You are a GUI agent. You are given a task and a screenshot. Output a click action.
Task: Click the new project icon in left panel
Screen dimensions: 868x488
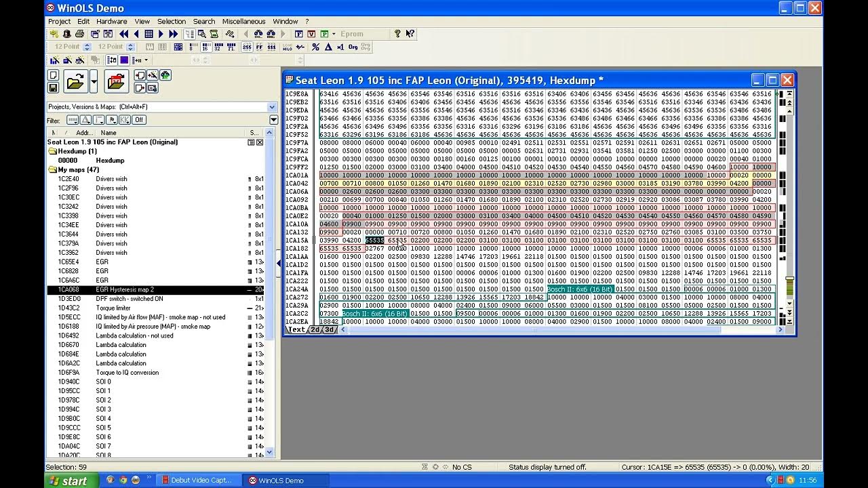pos(53,75)
